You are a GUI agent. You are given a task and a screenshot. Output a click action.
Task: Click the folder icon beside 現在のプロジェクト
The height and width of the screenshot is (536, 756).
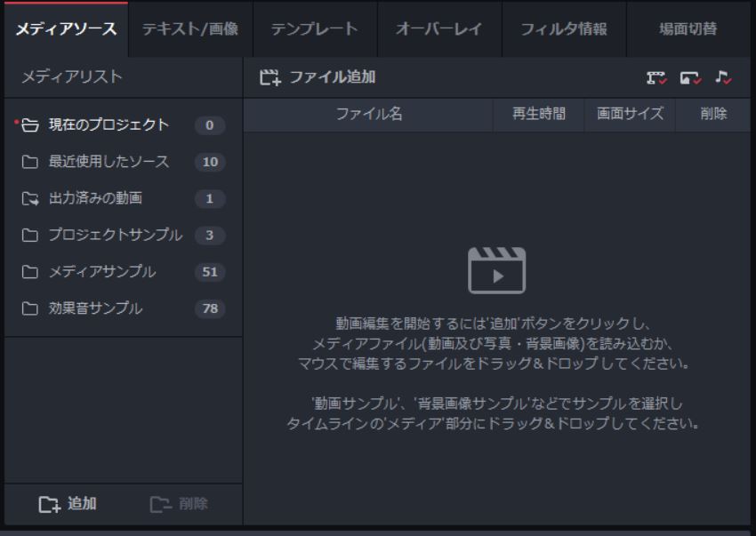coord(30,125)
